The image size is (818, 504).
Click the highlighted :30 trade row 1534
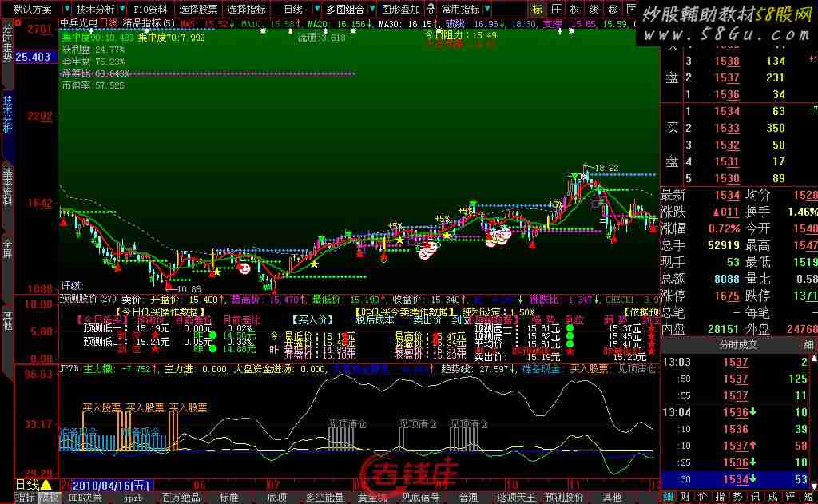pos(737,479)
